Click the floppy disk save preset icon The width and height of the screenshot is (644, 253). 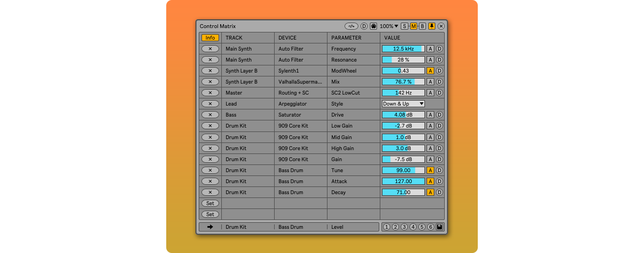440,227
